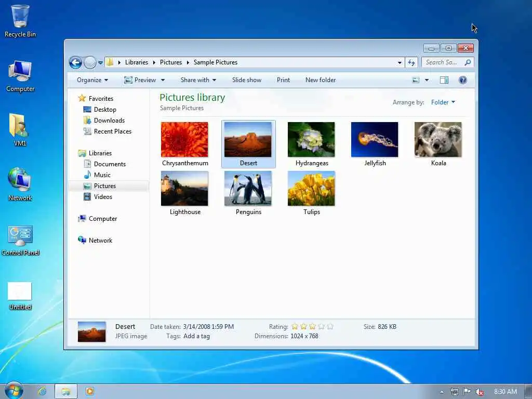The image size is (532, 399).
Task: Select the Koala picture thumbnail
Action: pos(438,144)
